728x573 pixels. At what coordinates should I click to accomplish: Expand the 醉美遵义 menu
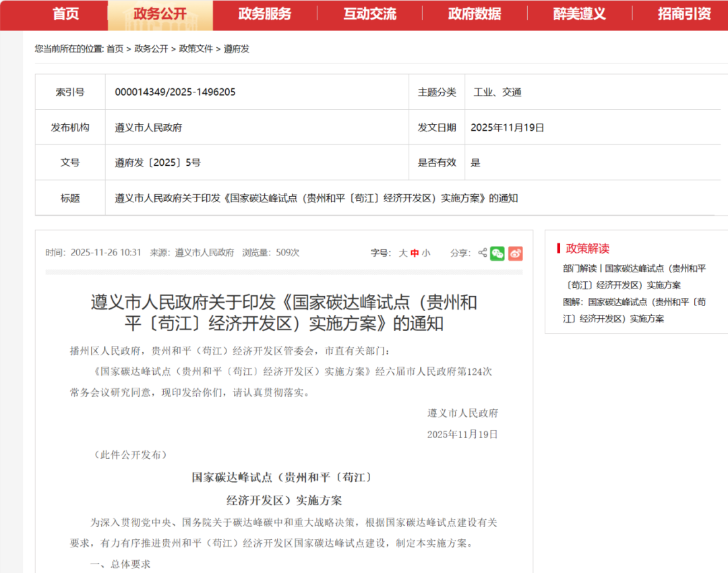click(578, 13)
